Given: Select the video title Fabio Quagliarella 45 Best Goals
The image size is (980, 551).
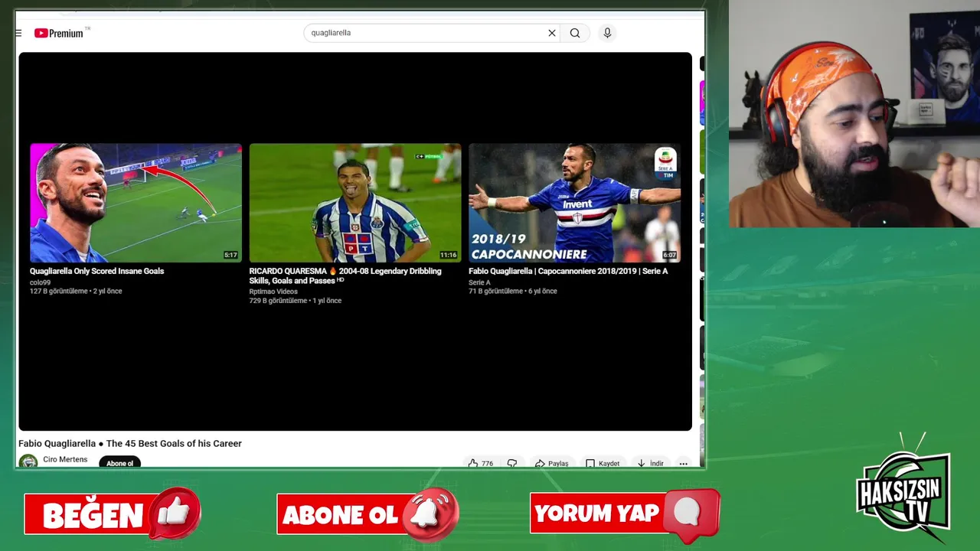Looking at the screenshot, I should [x=130, y=443].
